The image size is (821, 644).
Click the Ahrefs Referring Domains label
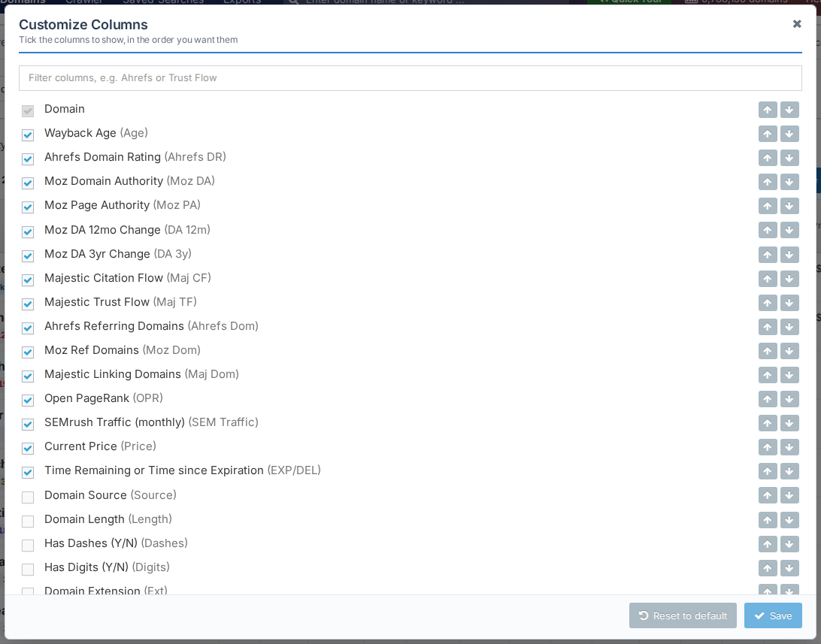pos(151,326)
